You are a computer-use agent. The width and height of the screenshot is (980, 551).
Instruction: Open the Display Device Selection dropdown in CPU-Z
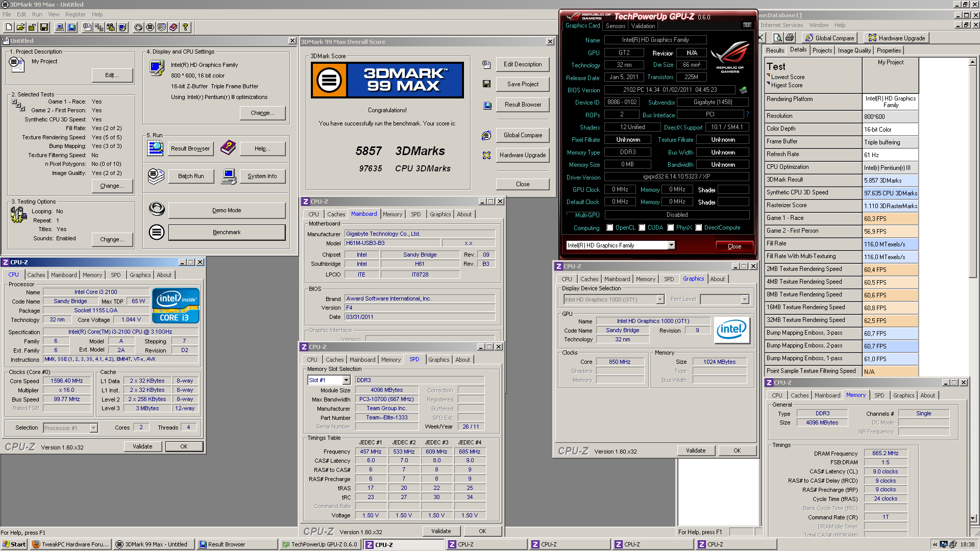tap(660, 299)
